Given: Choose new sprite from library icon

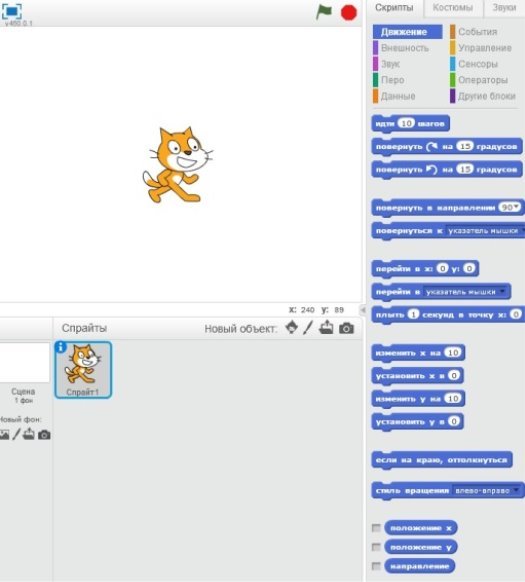Looking at the screenshot, I should [292, 328].
